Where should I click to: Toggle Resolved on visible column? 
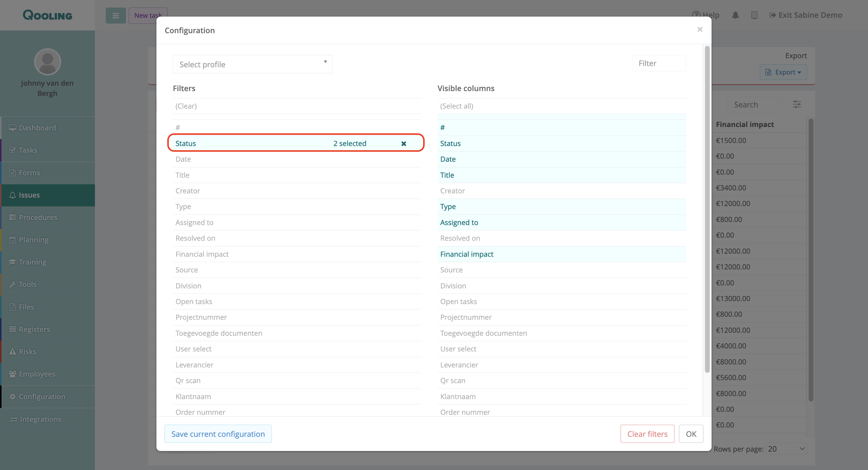460,238
